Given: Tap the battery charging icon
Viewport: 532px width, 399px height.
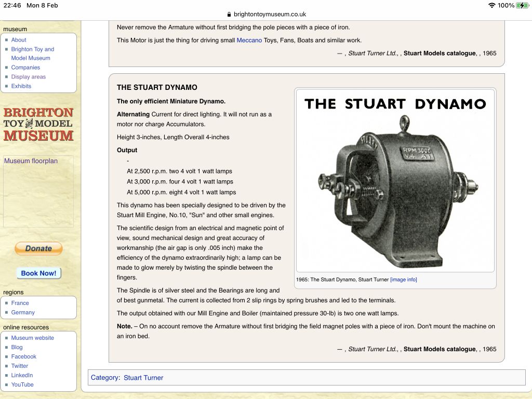Looking at the screenshot, I should point(522,5).
